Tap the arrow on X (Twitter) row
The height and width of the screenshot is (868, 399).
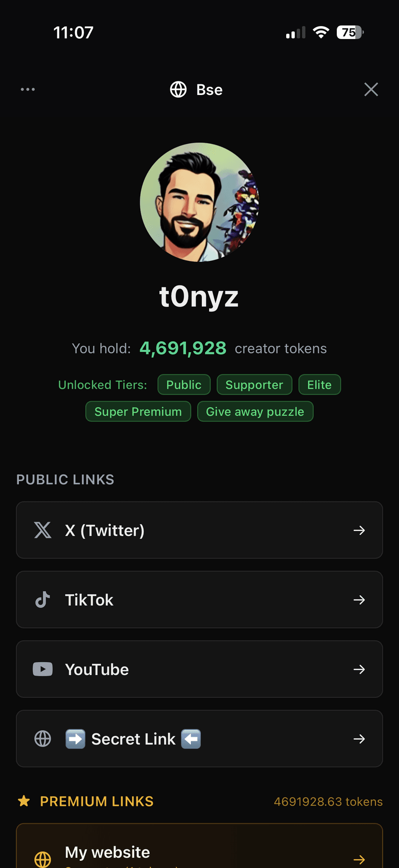(359, 530)
